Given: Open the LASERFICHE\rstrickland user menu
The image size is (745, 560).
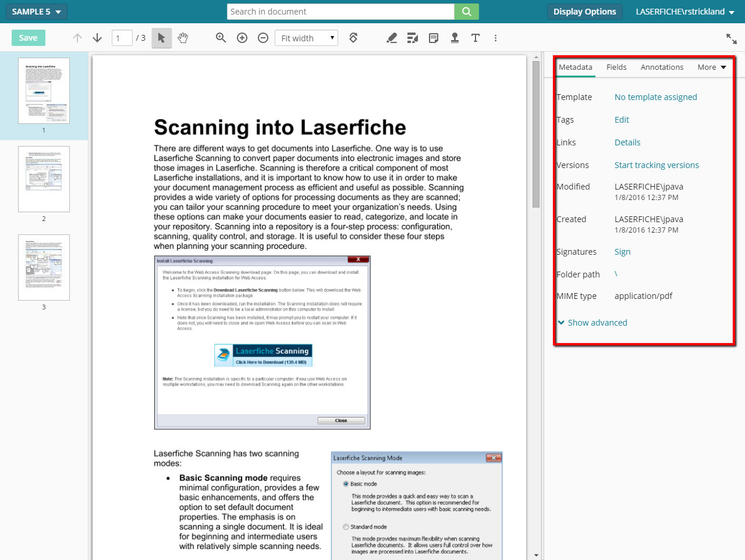Looking at the screenshot, I should click(685, 12).
